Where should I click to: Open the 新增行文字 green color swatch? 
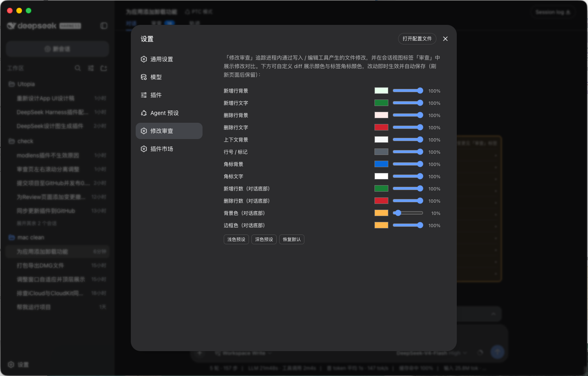click(x=381, y=103)
